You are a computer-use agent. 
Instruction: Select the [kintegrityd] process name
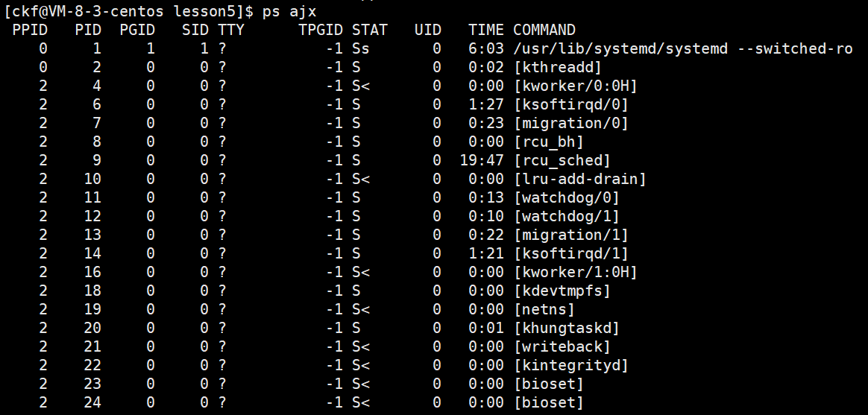tap(571, 365)
